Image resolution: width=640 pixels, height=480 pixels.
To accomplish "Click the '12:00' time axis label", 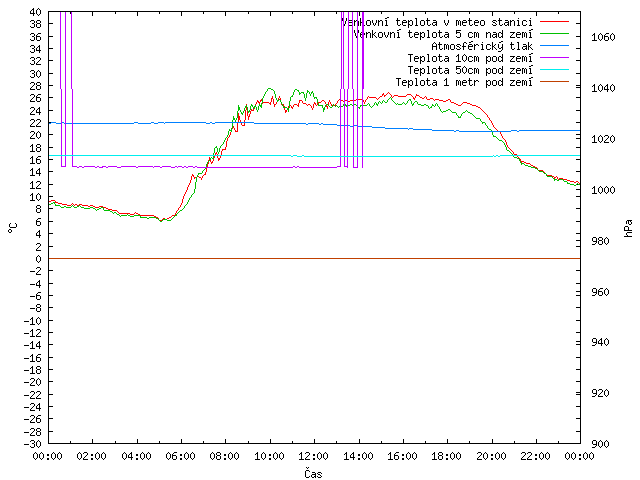I will tap(313, 456).
